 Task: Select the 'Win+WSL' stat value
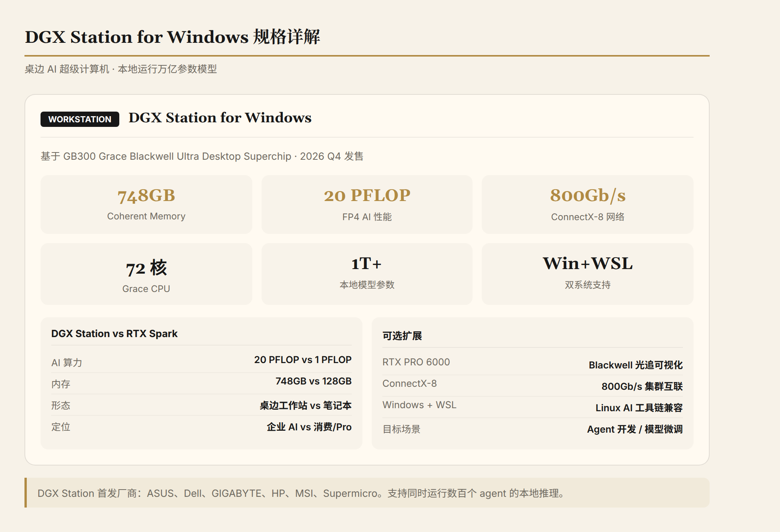point(588,263)
